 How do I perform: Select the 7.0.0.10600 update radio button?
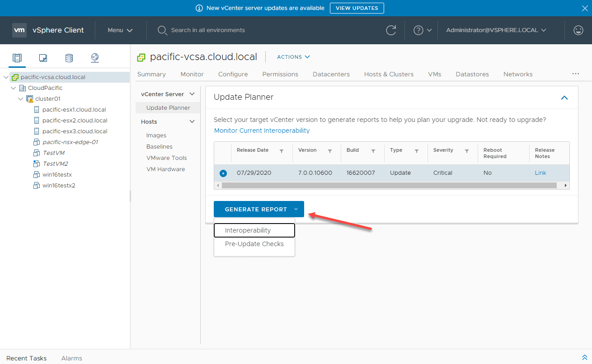click(x=223, y=173)
